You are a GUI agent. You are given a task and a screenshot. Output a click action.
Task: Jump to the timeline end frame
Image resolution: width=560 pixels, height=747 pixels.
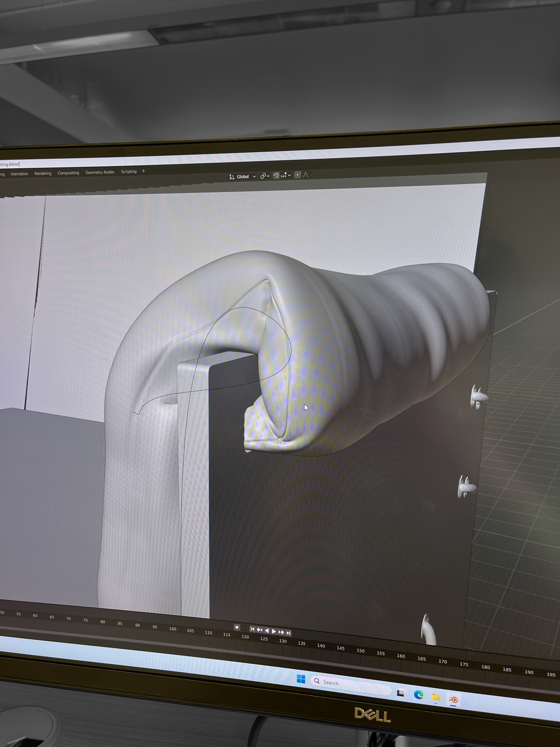tap(288, 633)
